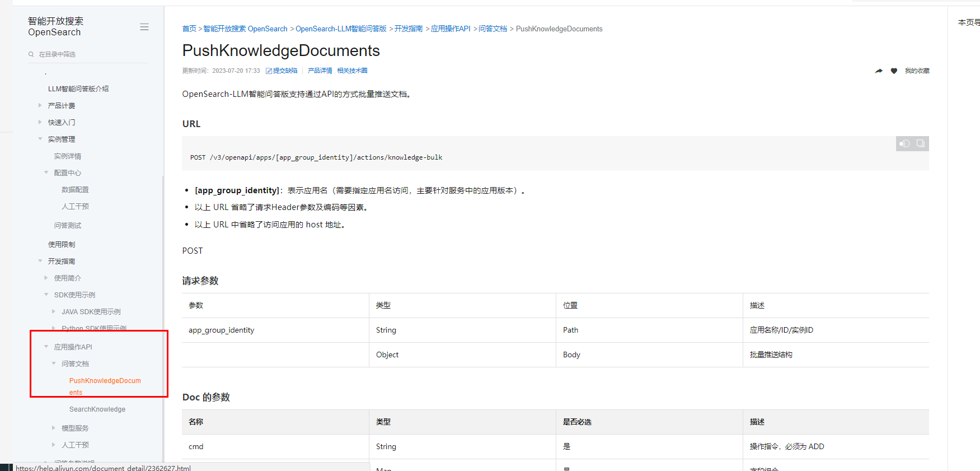Expand the 快速入门 tree node
Screen dimensions: 980x471
pyautogui.click(x=40, y=122)
